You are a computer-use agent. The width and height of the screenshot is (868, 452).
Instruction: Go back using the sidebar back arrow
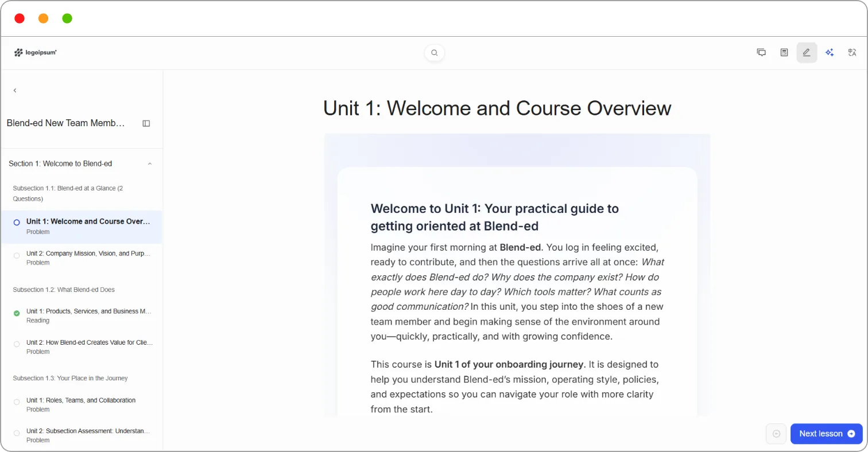click(x=15, y=90)
